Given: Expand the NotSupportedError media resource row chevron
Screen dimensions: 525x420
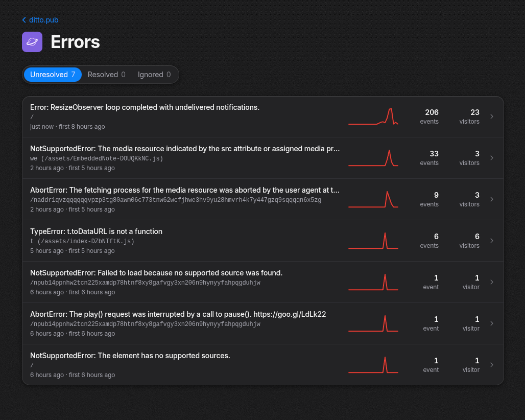Looking at the screenshot, I should coord(491,158).
